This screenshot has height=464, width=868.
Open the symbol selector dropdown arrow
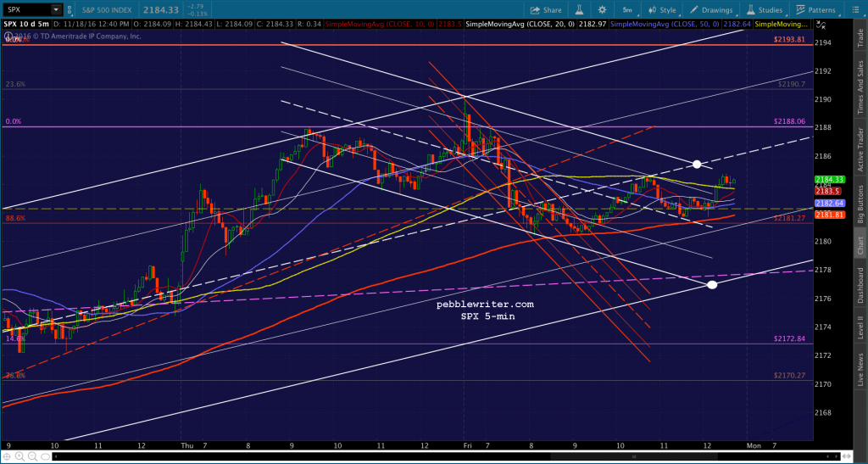tap(56, 9)
